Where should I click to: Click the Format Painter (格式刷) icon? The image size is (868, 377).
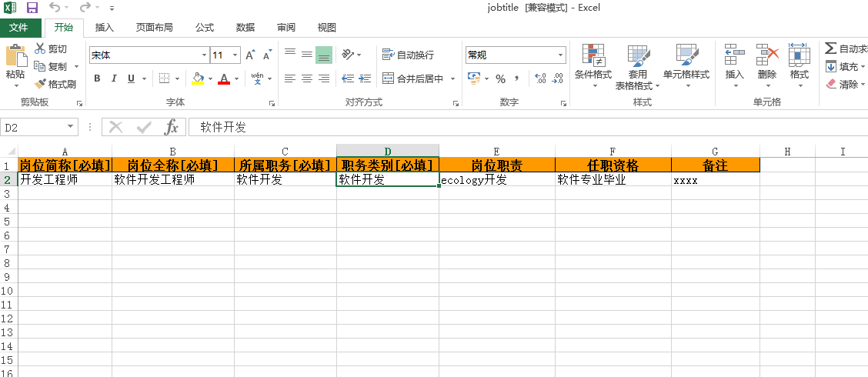pos(40,84)
